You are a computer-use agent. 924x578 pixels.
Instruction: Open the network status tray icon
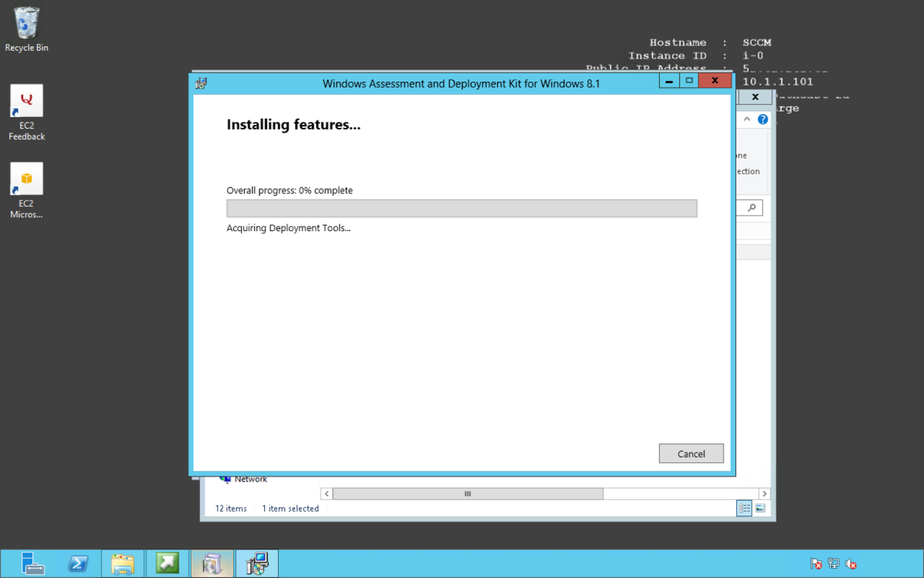coord(833,563)
